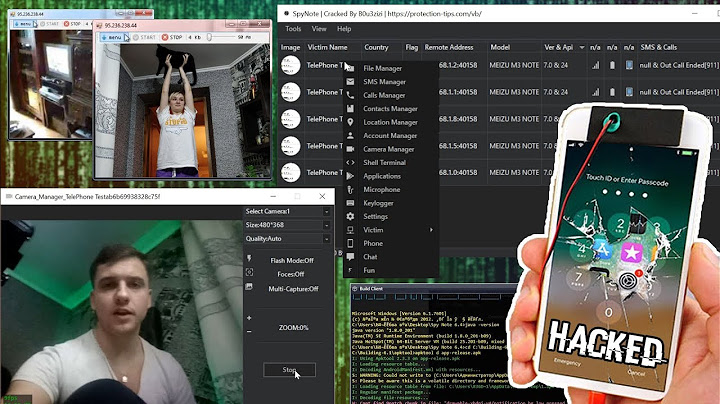Viewport: 720px width, 404px height.
Task: Click the Build Client window title bar
Action: 434,289
